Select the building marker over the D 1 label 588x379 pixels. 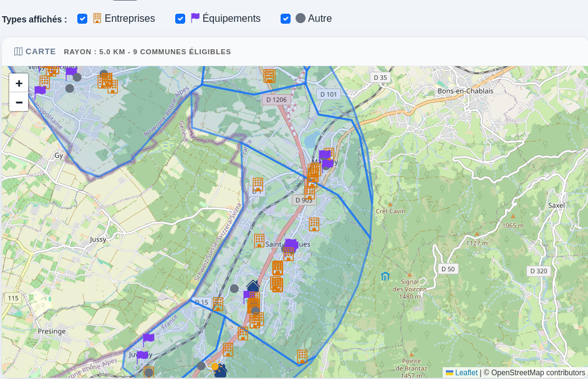click(x=258, y=185)
